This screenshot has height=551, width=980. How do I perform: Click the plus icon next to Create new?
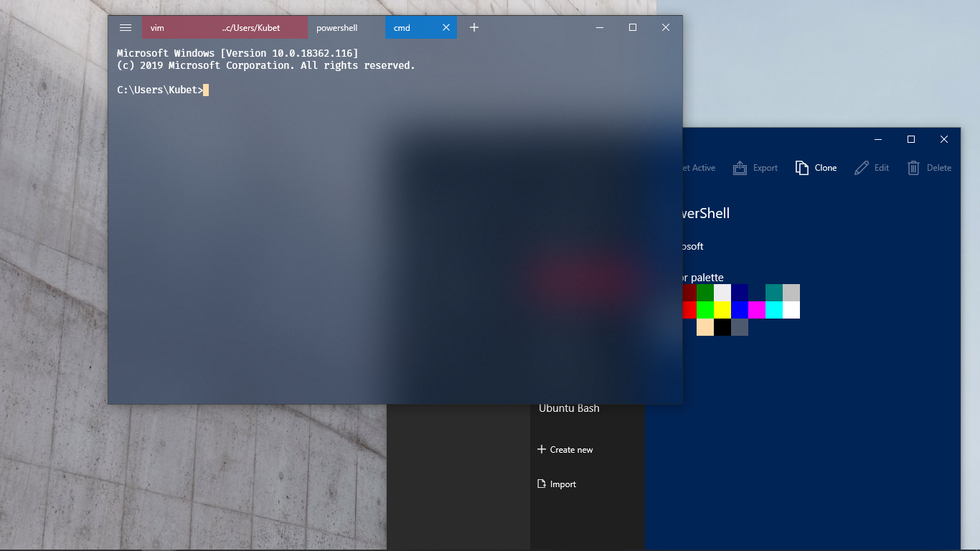pos(540,449)
